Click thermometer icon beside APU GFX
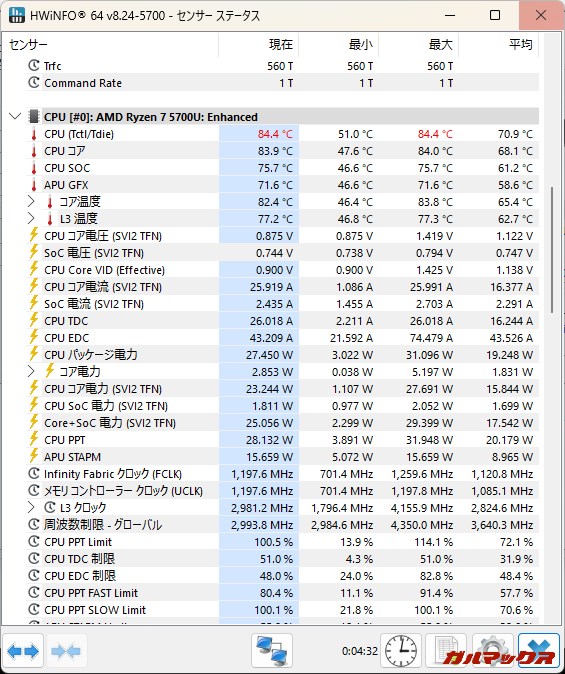This screenshot has width=565, height=674. tap(34, 185)
